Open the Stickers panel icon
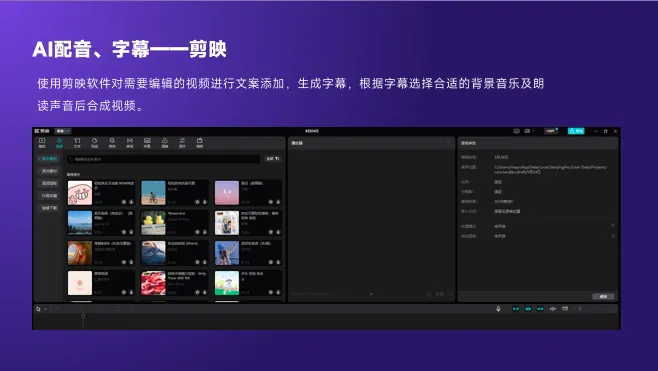This screenshot has width=658, height=371. point(94,143)
